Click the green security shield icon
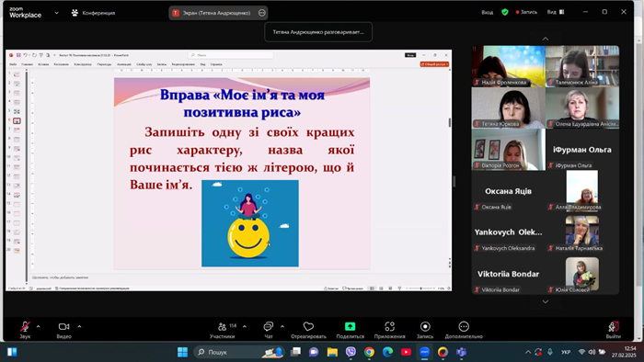 tap(505, 12)
